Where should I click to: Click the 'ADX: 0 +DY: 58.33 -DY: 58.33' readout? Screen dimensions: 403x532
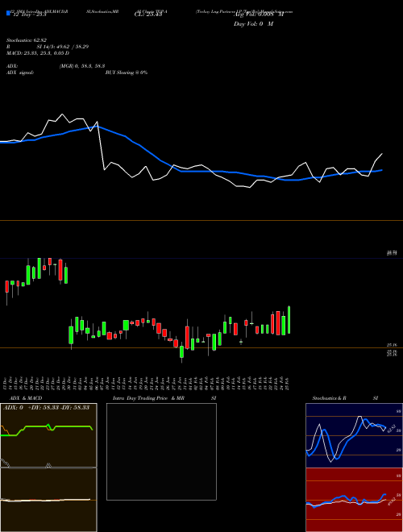click(46, 407)
